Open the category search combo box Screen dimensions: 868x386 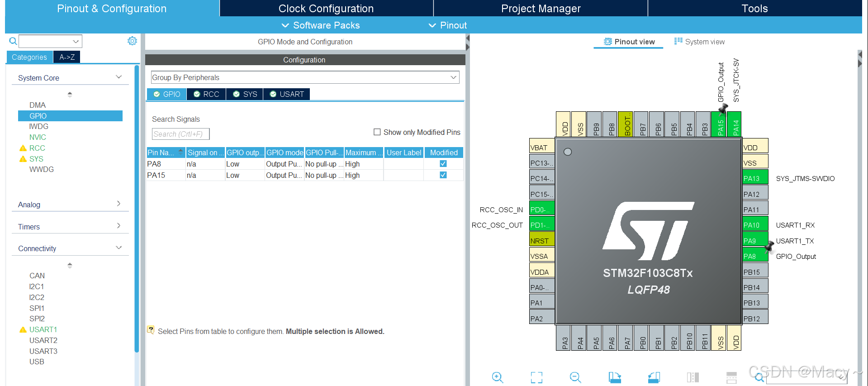click(x=50, y=41)
